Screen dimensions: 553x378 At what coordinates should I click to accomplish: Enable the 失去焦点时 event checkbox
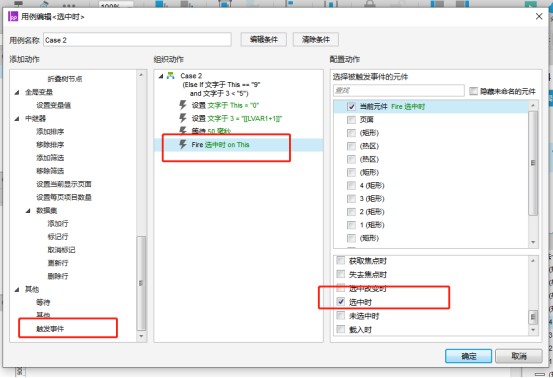pyautogui.click(x=340, y=274)
